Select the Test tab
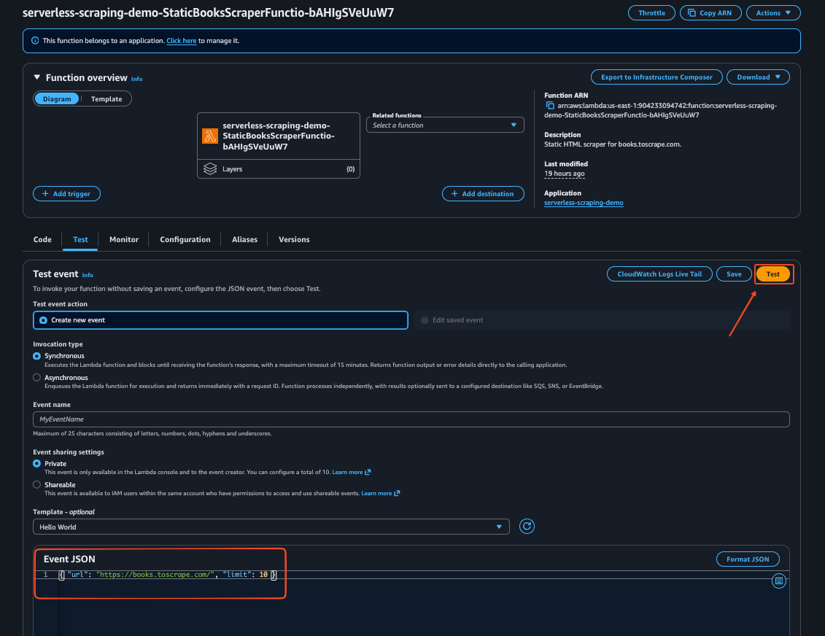Image resolution: width=825 pixels, height=636 pixels. (x=81, y=239)
